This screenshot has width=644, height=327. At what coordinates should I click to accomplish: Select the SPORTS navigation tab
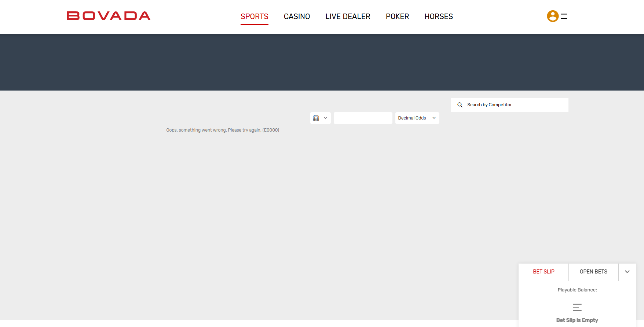pyautogui.click(x=254, y=16)
